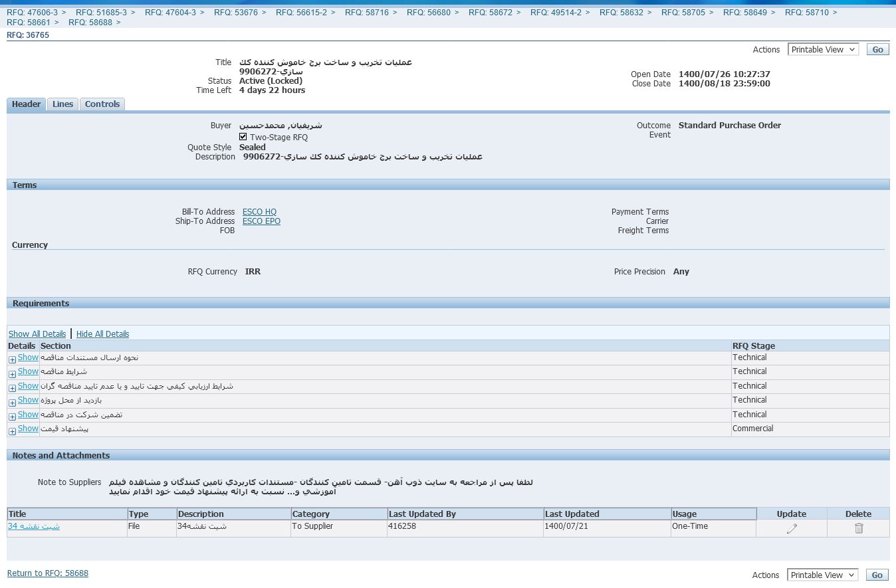Switch to the Controls tab
The width and height of the screenshot is (896, 588).
pos(102,104)
